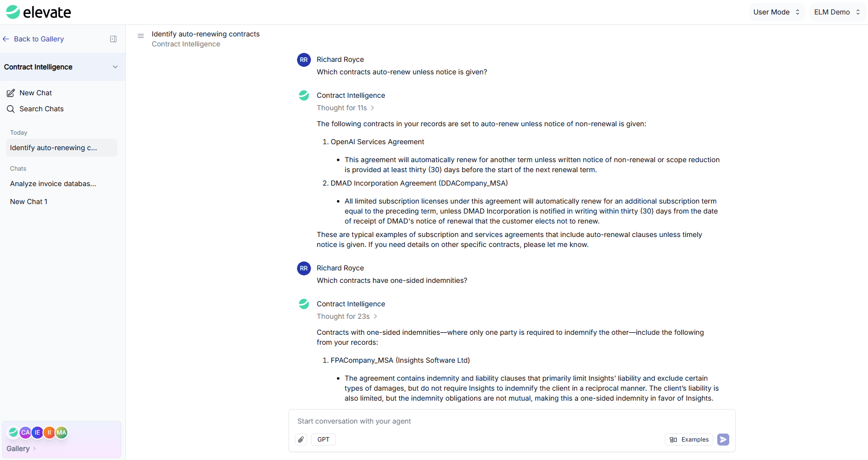
Task: Open the User Mode dropdown
Action: pos(776,12)
